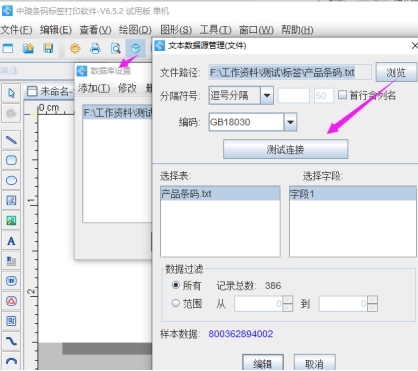Image resolution: width=418 pixels, height=371 pixels.
Task: Select 产品条码.txt in the table list
Action: pyautogui.click(x=220, y=194)
